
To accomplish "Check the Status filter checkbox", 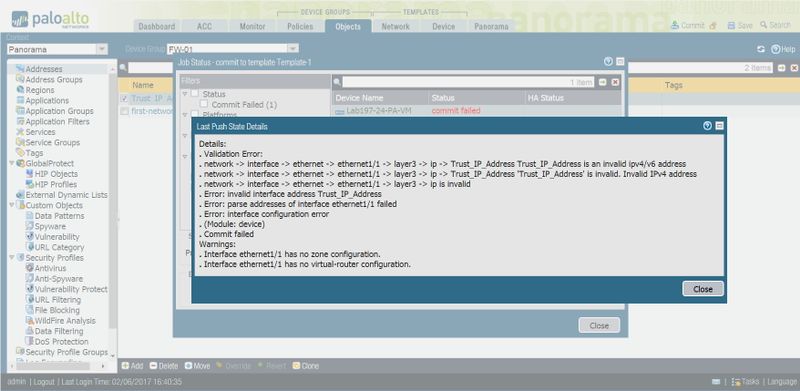I will point(194,94).
